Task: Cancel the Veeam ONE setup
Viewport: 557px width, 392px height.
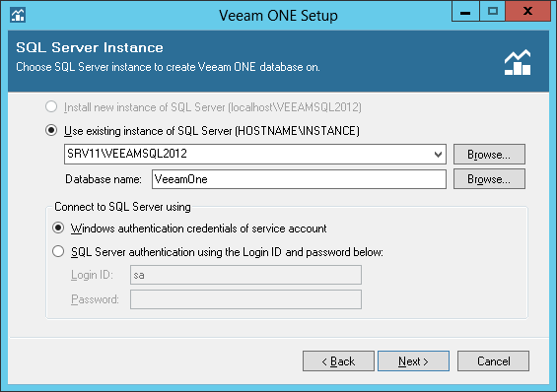Action: tap(494, 361)
